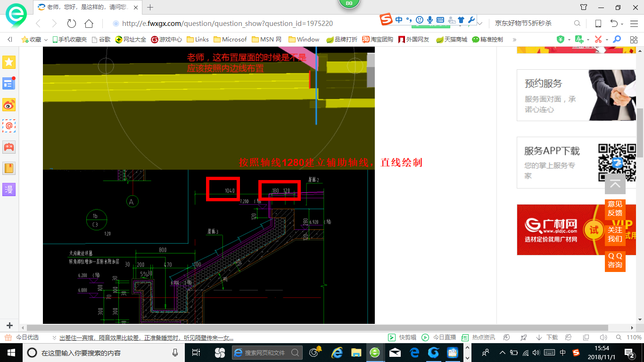
Task: Click the mobile device view icon
Action: click(598, 23)
